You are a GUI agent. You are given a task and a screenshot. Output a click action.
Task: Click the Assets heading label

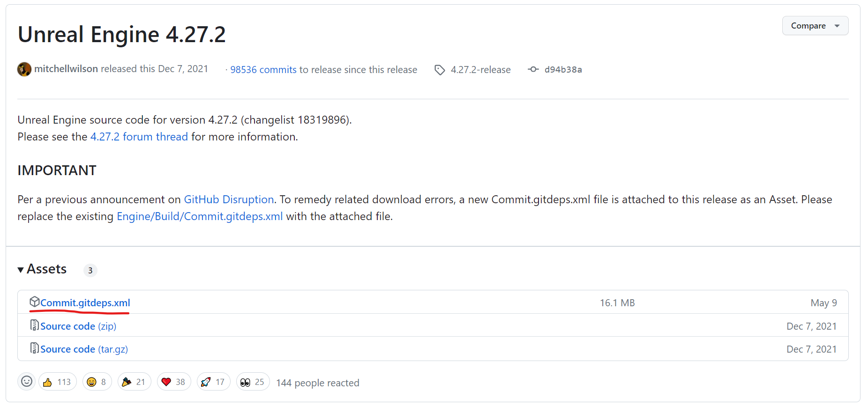(47, 269)
